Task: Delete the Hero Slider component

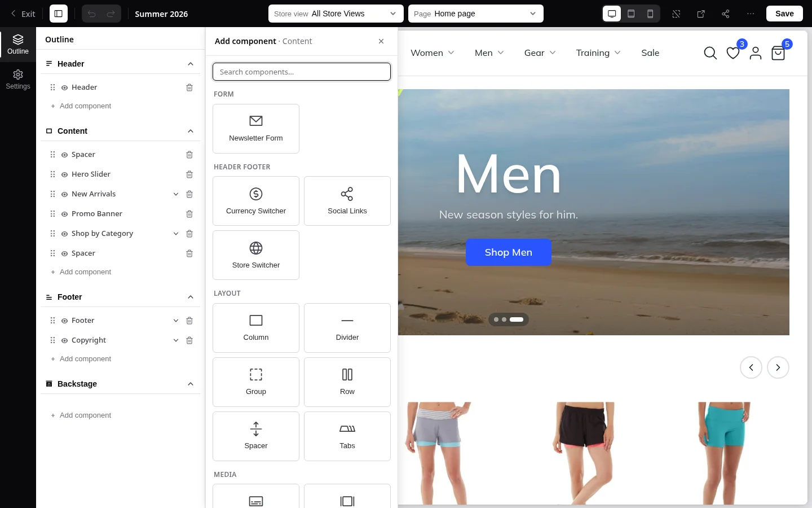Action: [x=189, y=174]
